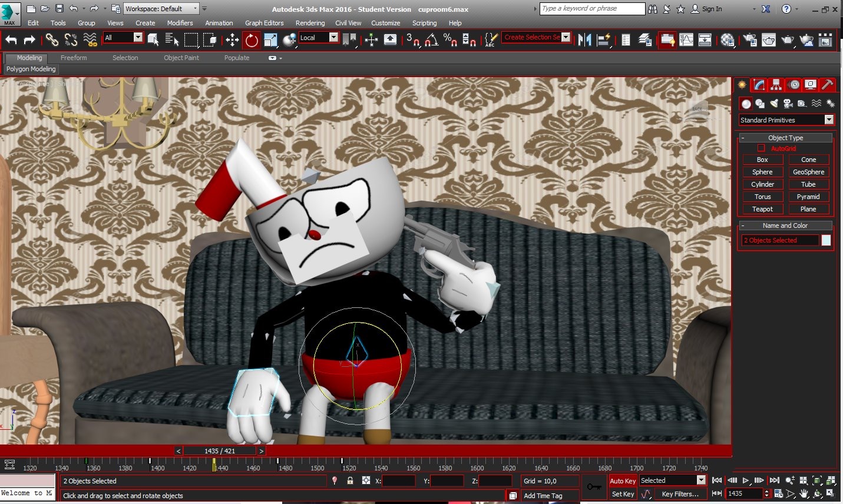Click the Teapot primitive button
This screenshot has height=504, width=843.
point(762,209)
